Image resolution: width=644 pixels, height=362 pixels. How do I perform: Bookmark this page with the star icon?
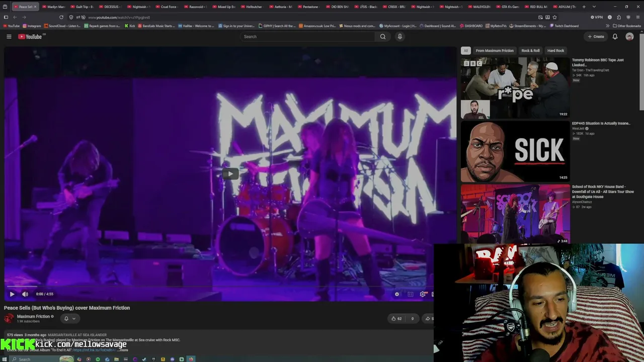(x=554, y=17)
